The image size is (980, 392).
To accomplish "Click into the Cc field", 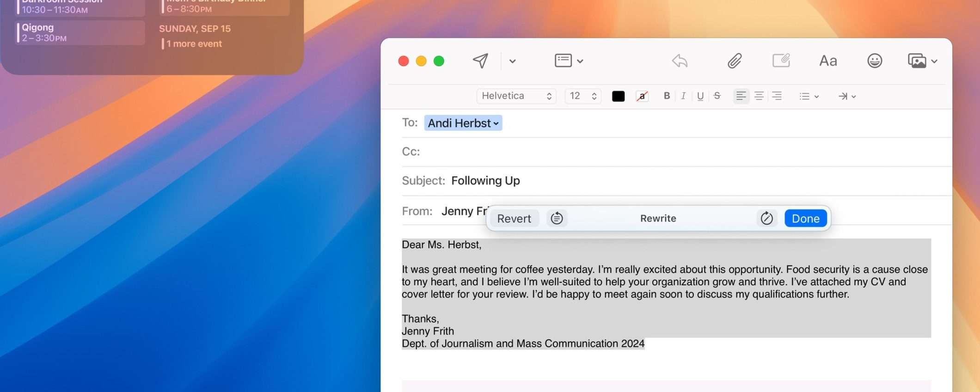I will pyautogui.click(x=677, y=152).
